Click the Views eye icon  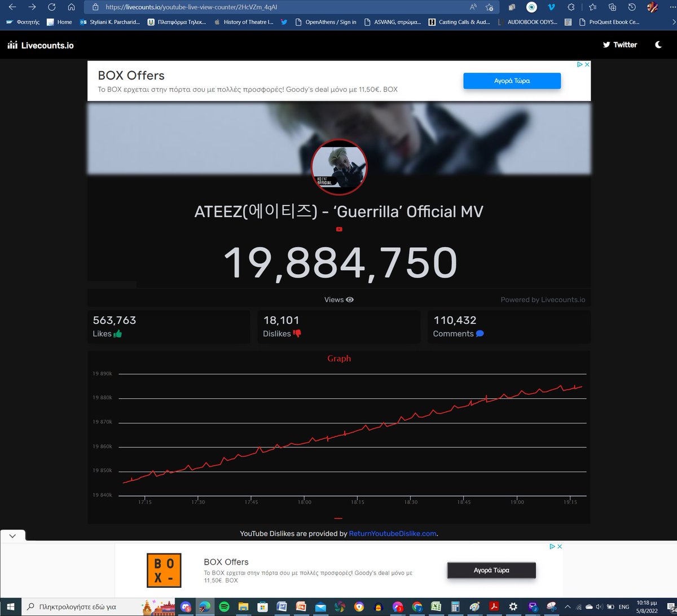click(350, 300)
